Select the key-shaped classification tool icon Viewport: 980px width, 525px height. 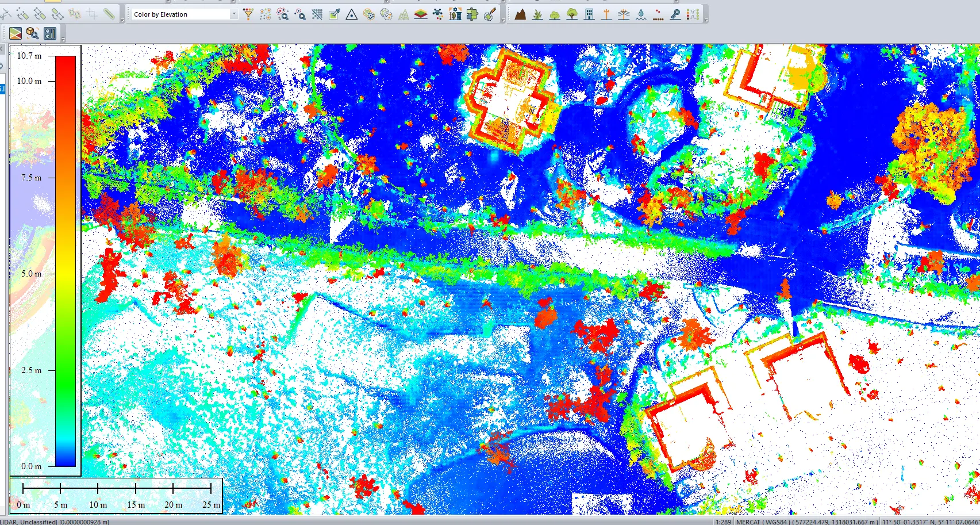point(674,14)
